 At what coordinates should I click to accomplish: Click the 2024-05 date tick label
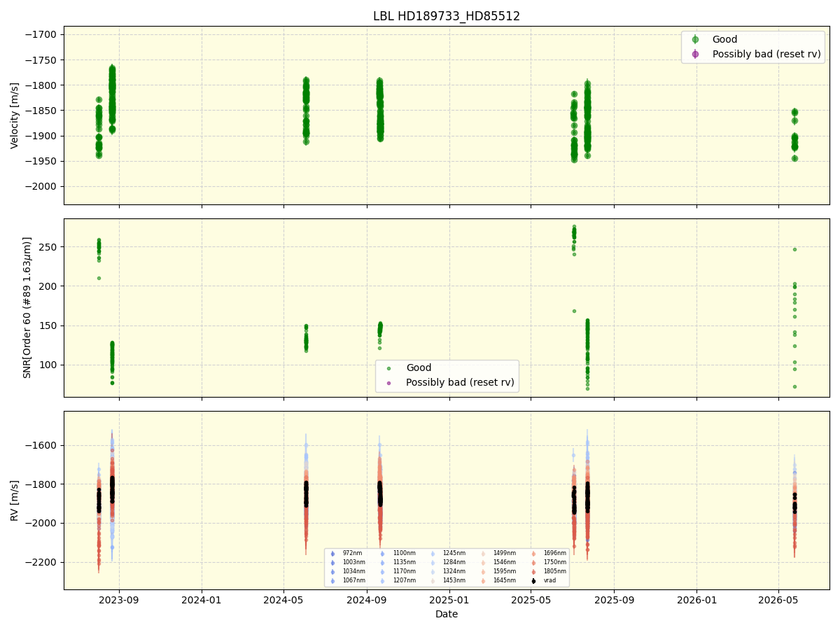coord(283,600)
